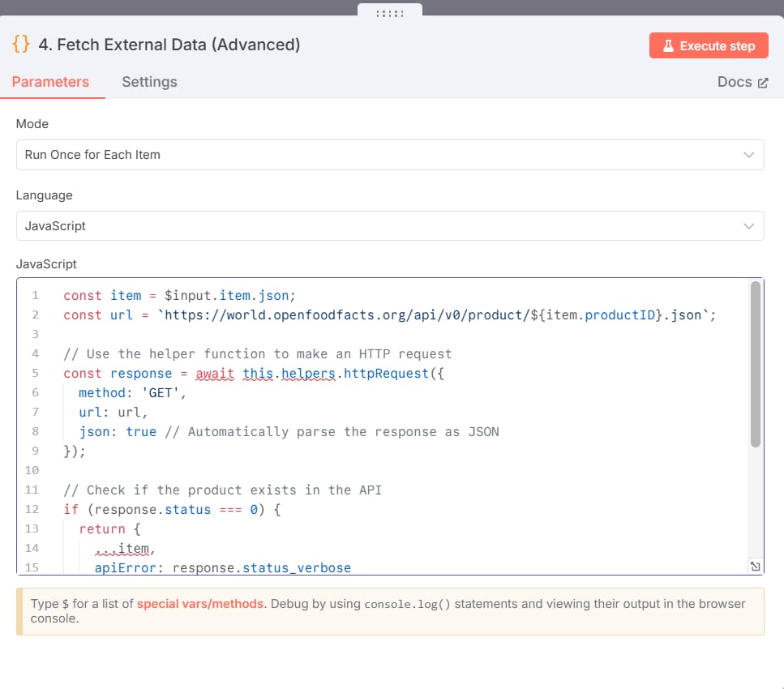
Task: Click line number 3 in the gutter
Action: click(x=35, y=334)
